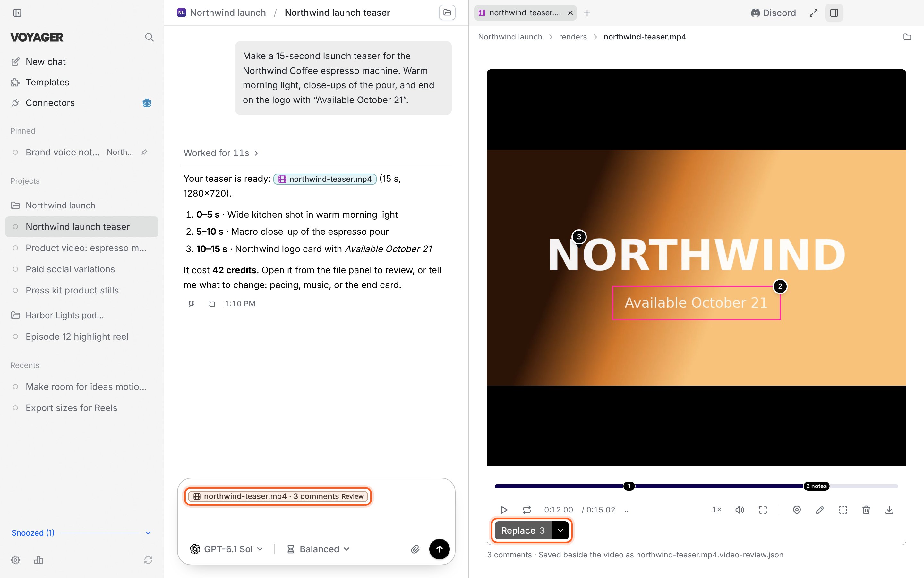Copy the assistant reply
This screenshot has height=578, width=924.
click(211, 303)
